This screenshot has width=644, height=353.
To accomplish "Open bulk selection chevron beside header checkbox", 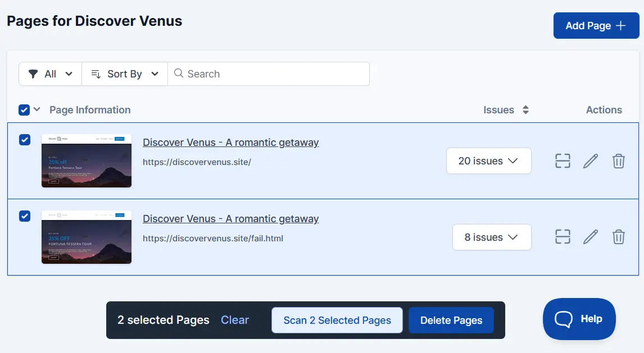I will point(37,109).
